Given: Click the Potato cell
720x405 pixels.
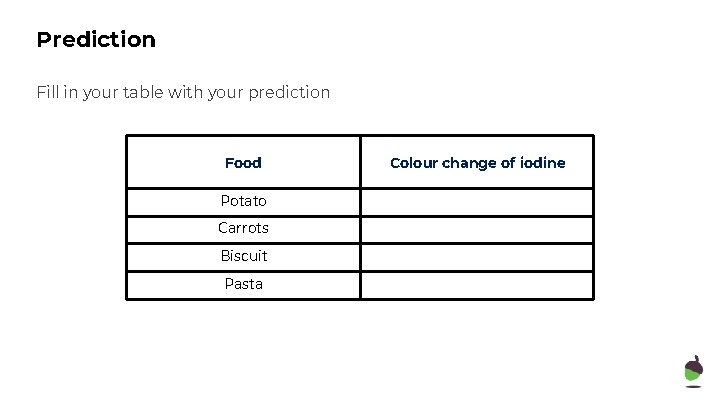Looking at the screenshot, I should pyautogui.click(x=243, y=201).
